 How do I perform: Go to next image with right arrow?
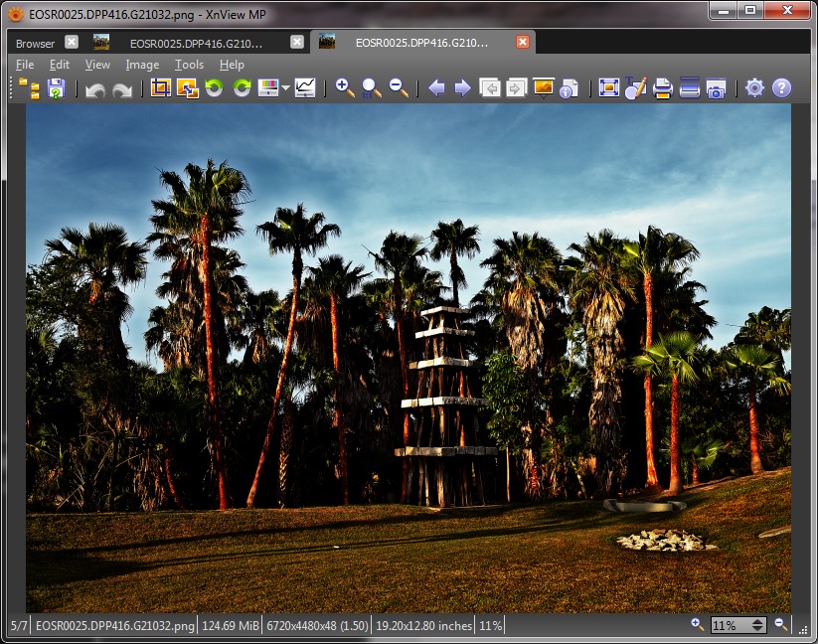click(462, 88)
